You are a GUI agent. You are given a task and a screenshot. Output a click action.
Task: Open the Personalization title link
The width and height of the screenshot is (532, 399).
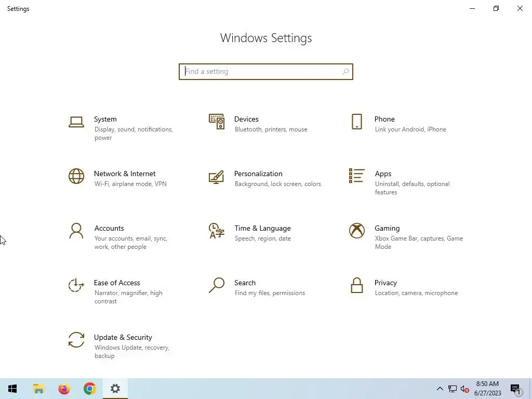pos(258,174)
